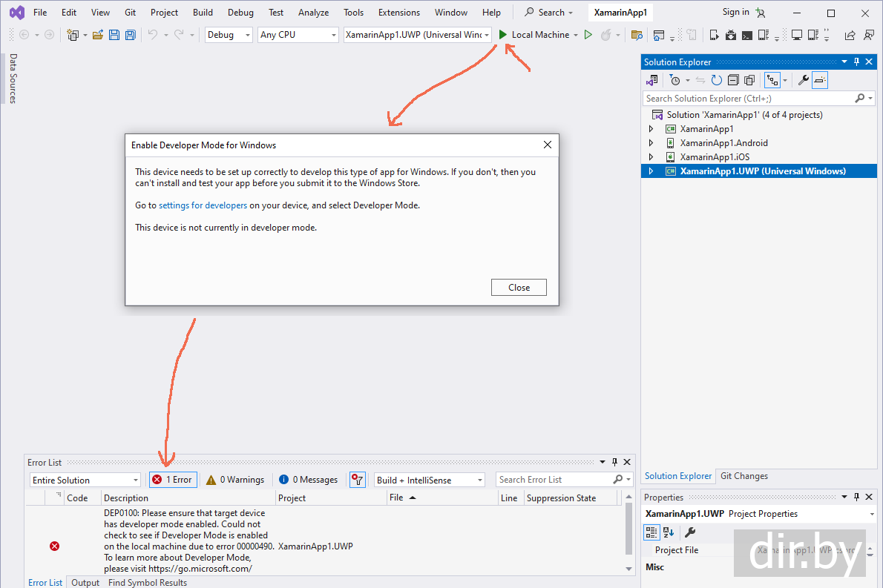Click the Search Solution Explorer field
Image resolution: width=883 pixels, height=588 pixels.
pyautogui.click(x=748, y=98)
